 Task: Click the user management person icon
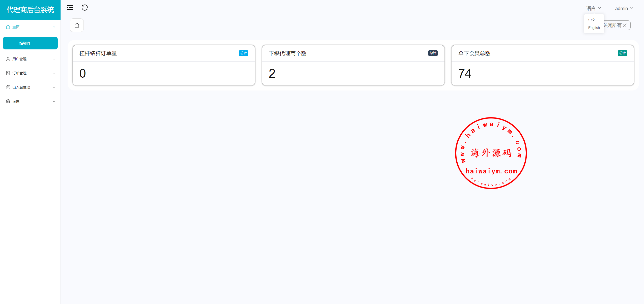8,59
